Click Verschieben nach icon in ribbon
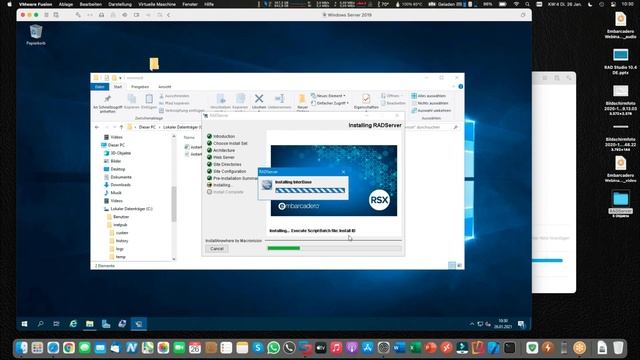The image size is (640, 360). point(221,98)
